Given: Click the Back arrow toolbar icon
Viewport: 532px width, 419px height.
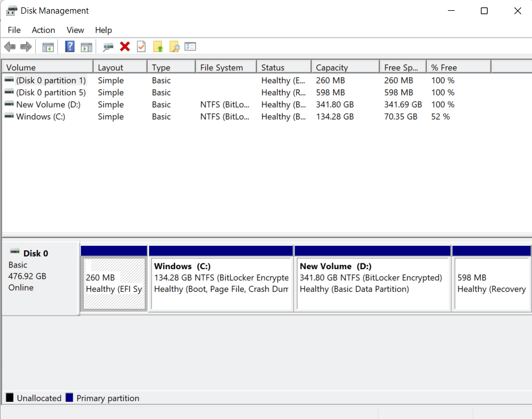Looking at the screenshot, I should click(10, 47).
